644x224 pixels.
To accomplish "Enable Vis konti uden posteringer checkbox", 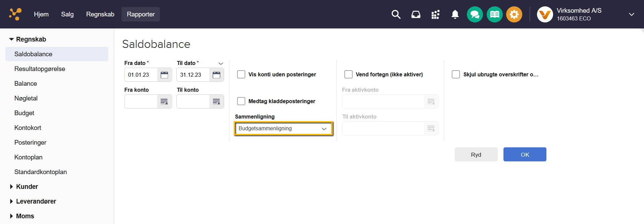I will (x=241, y=74).
